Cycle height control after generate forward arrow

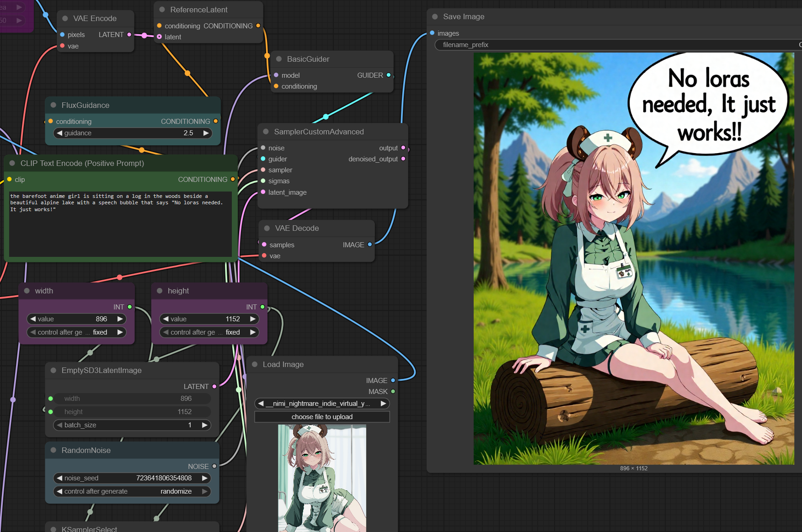click(252, 332)
